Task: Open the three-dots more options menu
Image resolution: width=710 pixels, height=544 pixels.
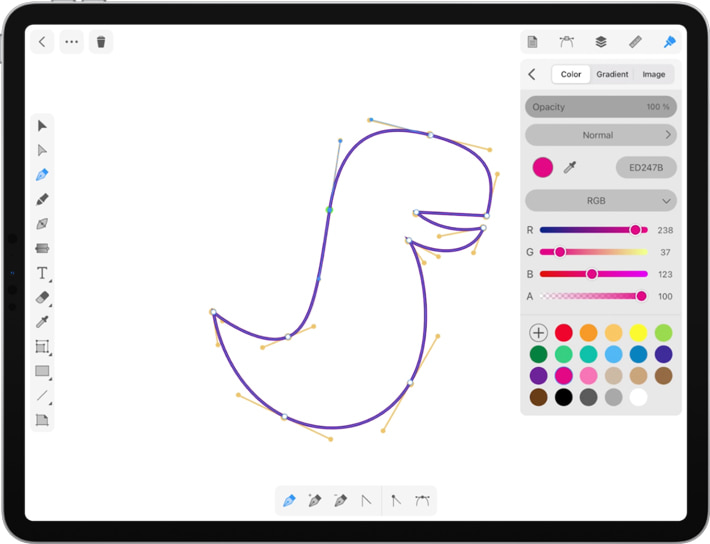Action: tap(72, 42)
